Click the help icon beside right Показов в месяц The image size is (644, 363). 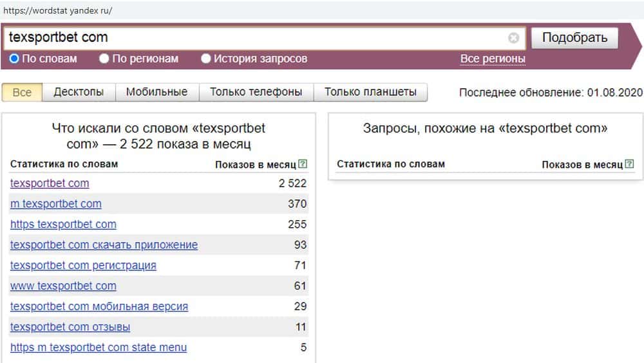(630, 164)
